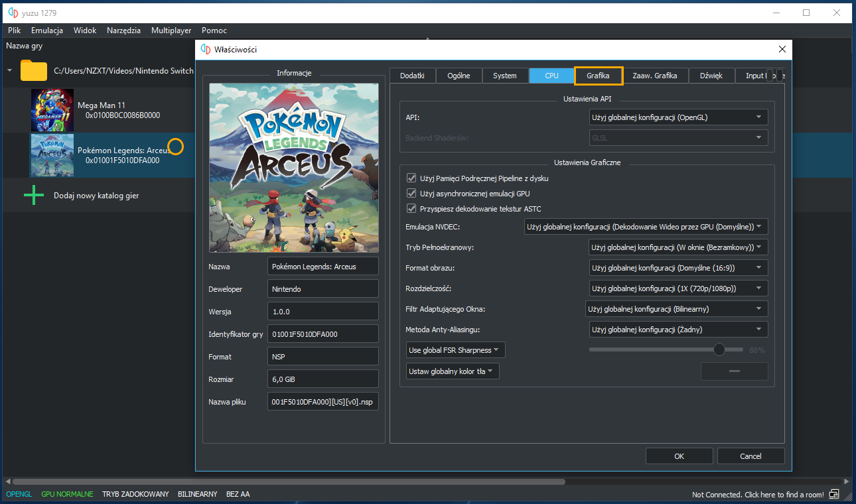Click the FSR sharpness slider handle
This screenshot has width=856, height=504.
(719, 349)
